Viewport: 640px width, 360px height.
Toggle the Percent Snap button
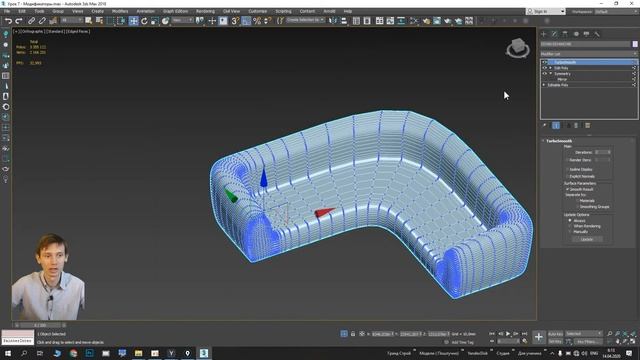257,20
